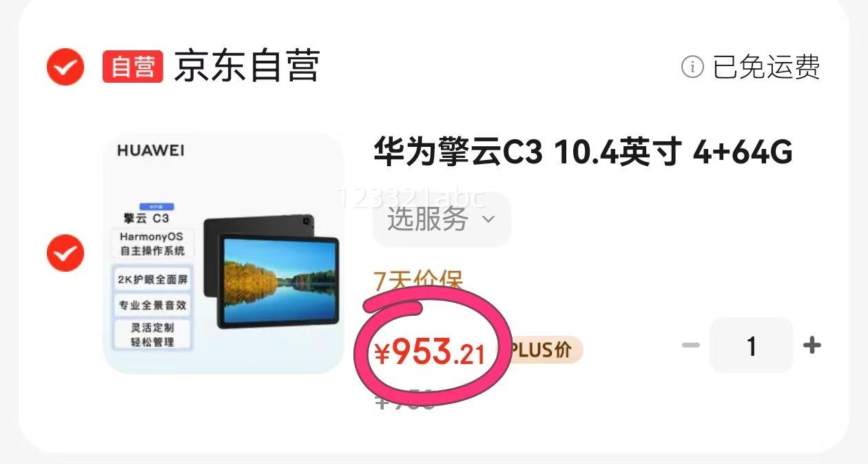Click the quantity field showing 1
This screenshot has width=868, height=464.
(x=752, y=345)
